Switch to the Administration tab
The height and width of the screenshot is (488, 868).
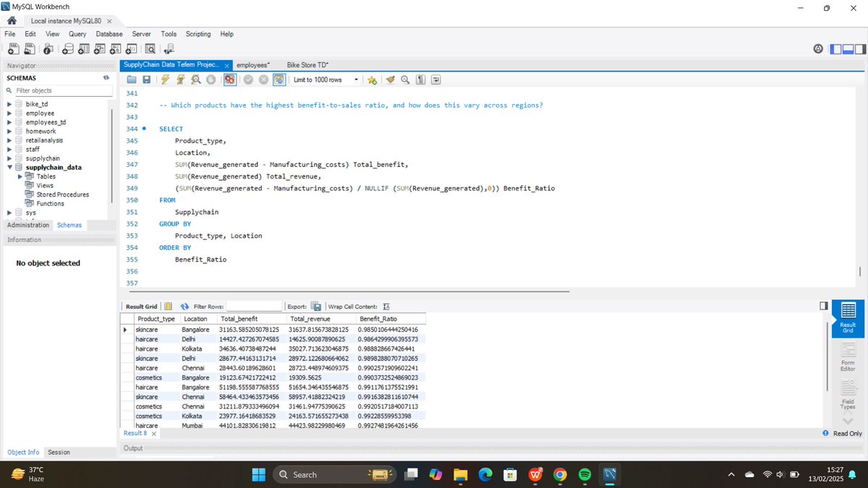point(27,225)
